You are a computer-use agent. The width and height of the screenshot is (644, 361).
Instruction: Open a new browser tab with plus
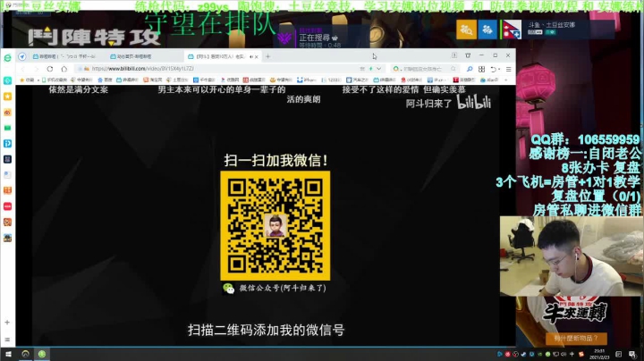[267, 56]
